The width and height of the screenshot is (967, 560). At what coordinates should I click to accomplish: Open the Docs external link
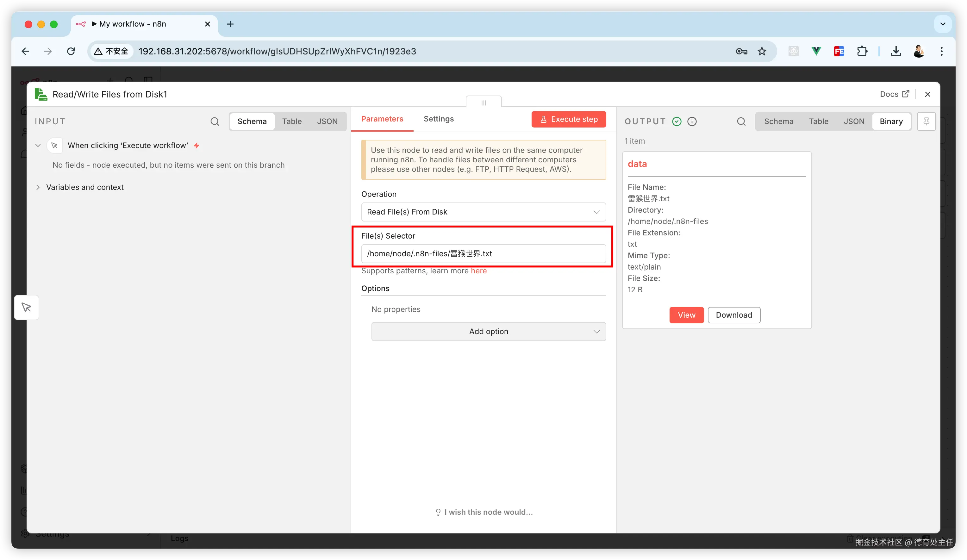pos(894,94)
